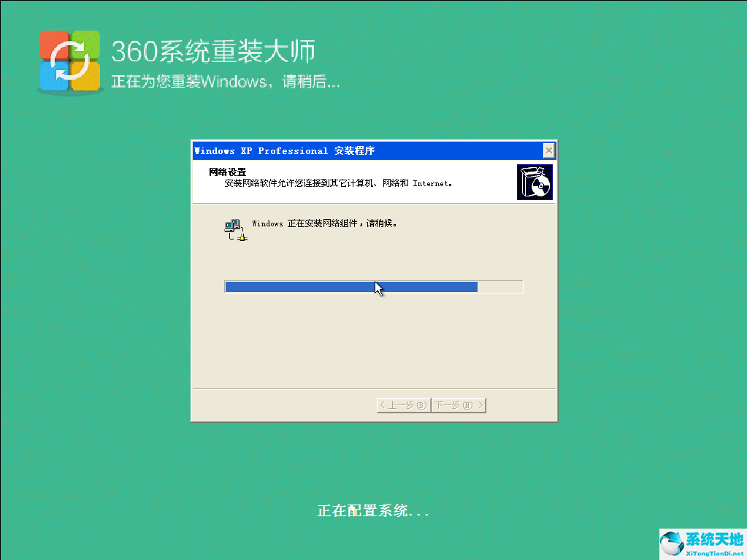This screenshot has height=560, width=747.
Task: Select the CD software package icon in dialog header
Action: point(535,181)
